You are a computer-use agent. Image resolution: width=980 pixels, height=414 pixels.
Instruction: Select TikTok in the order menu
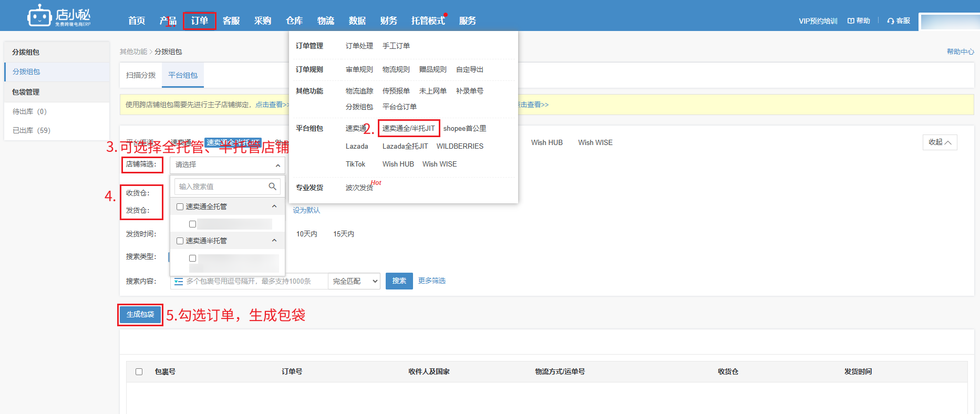tap(355, 164)
